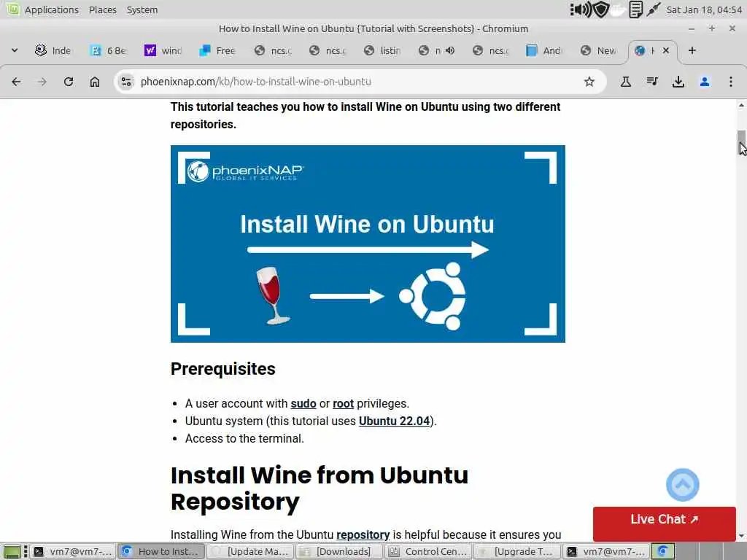The image size is (747, 560).
Task: Open a new browser tab
Action: pos(692,50)
